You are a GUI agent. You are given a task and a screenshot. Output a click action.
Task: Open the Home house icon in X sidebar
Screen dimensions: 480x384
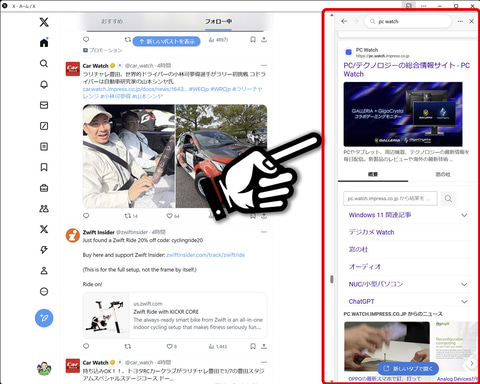tap(44, 43)
